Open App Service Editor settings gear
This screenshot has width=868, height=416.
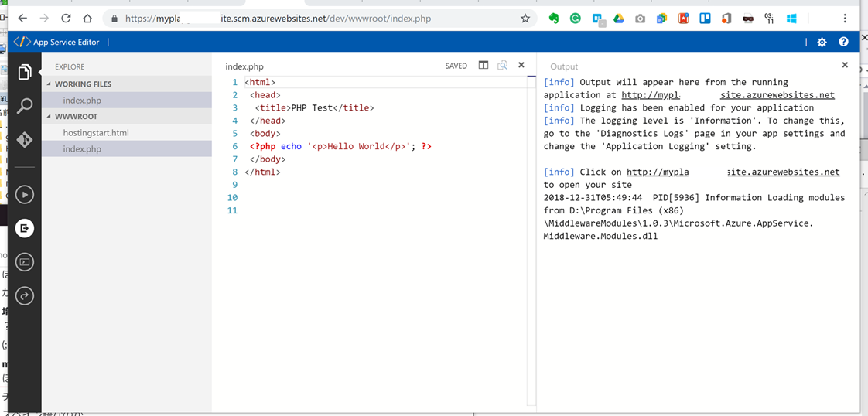pyautogui.click(x=822, y=42)
